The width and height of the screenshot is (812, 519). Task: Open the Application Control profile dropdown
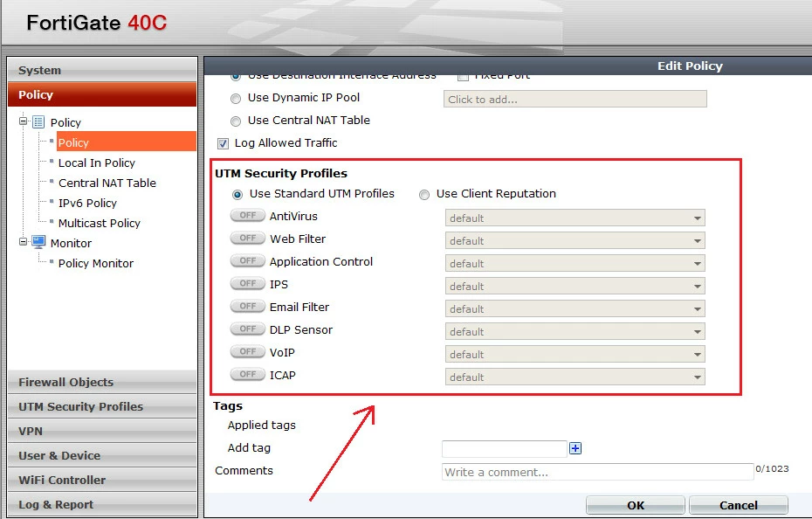tap(575, 263)
